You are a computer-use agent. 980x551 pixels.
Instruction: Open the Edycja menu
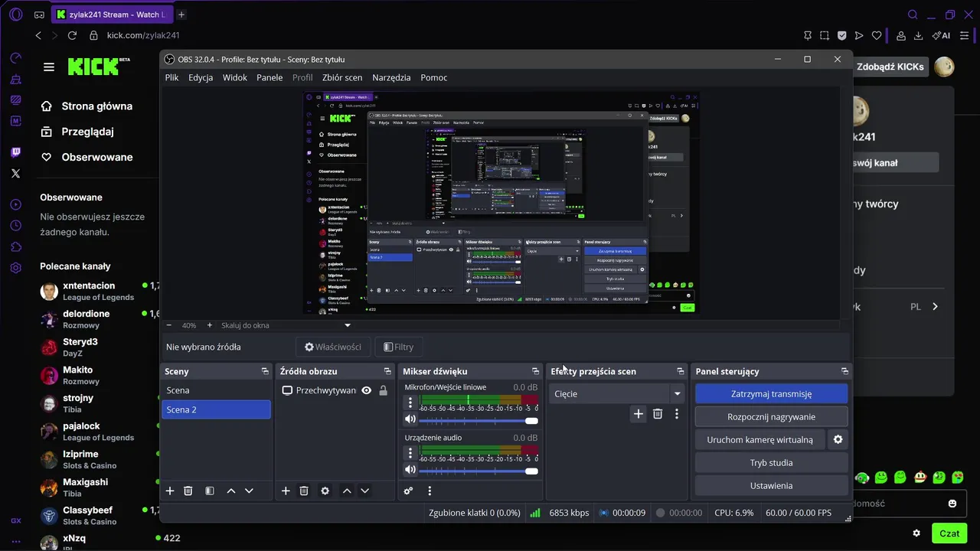tap(201, 77)
